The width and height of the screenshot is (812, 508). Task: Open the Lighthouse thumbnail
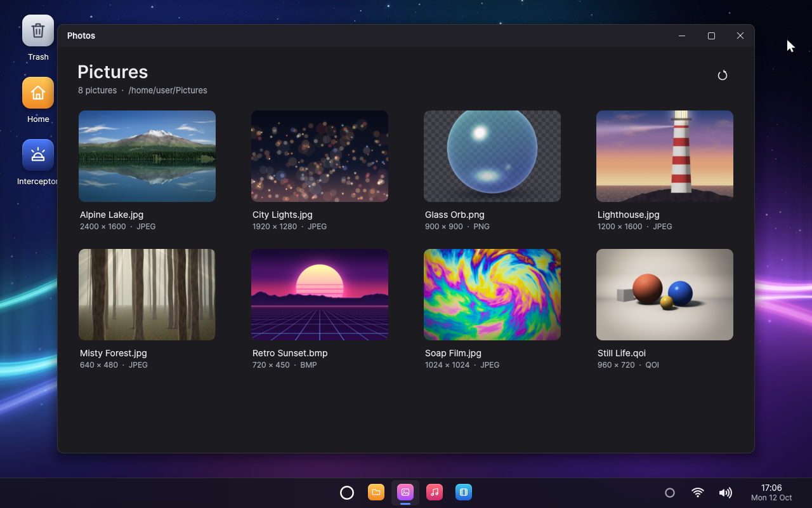(x=665, y=156)
